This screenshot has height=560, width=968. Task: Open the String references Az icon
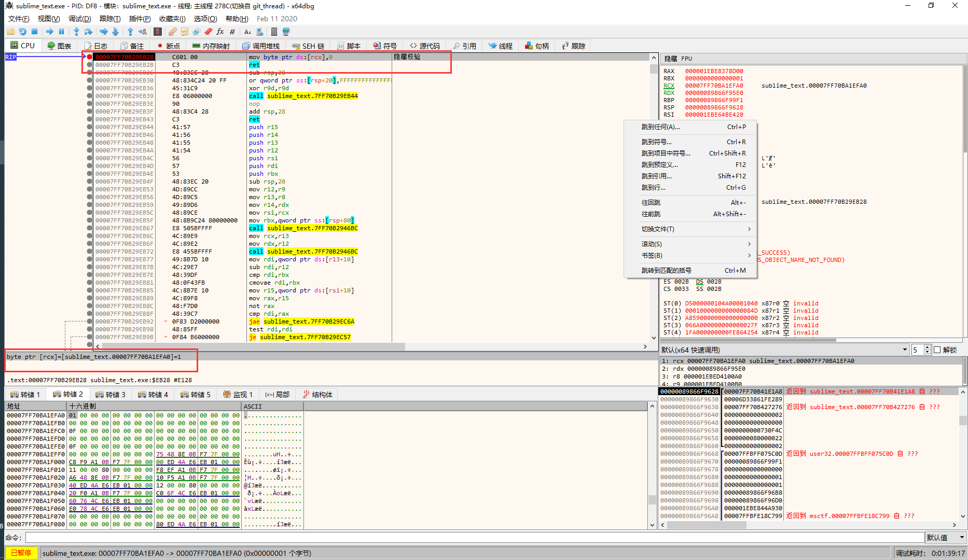coord(247,32)
